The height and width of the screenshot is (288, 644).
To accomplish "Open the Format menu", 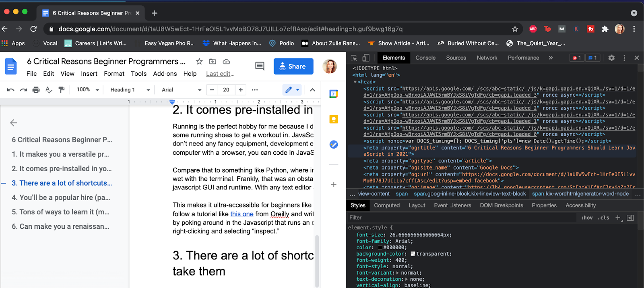I will [114, 74].
